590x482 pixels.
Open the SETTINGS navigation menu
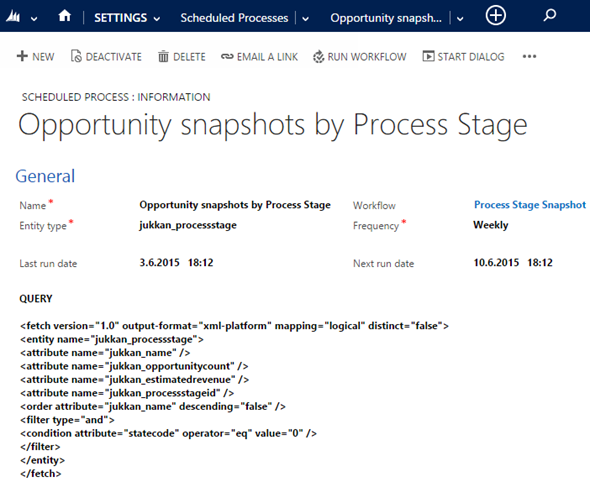tap(120, 18)
